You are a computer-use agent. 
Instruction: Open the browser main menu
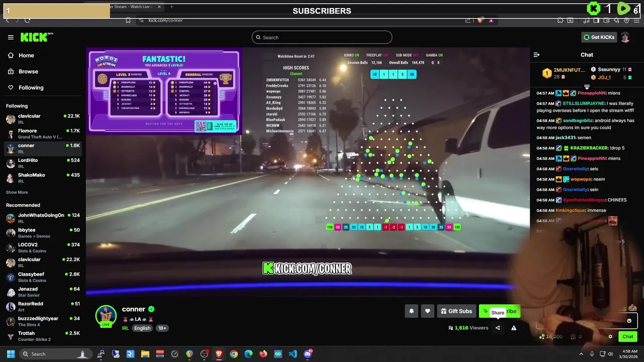[636, 20]
